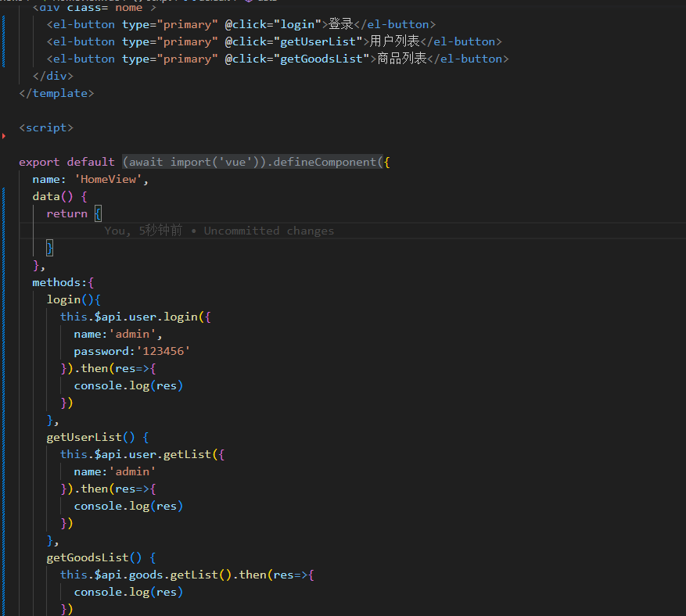Click the 登录 button label text
686x616 pixels.
pyautogui.click(x=341, y=24)
